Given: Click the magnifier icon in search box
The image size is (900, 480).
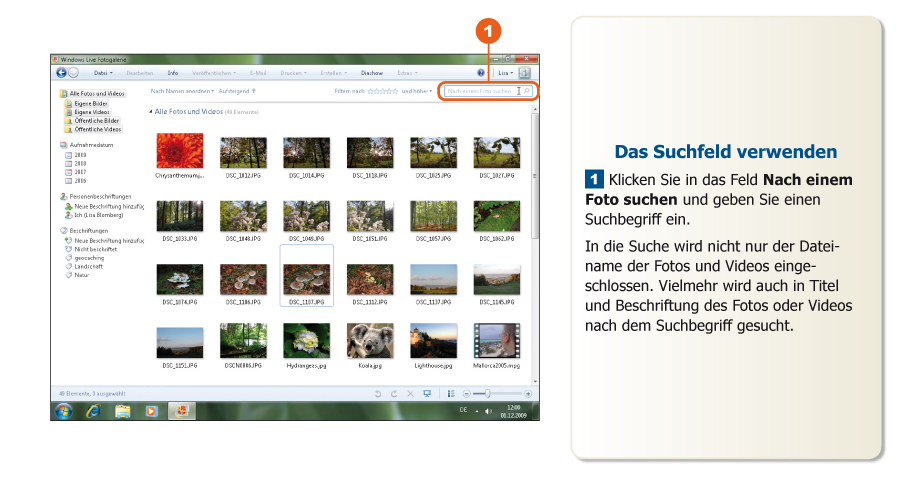Looking at the screenshot, I should click(x=527, y=91).
